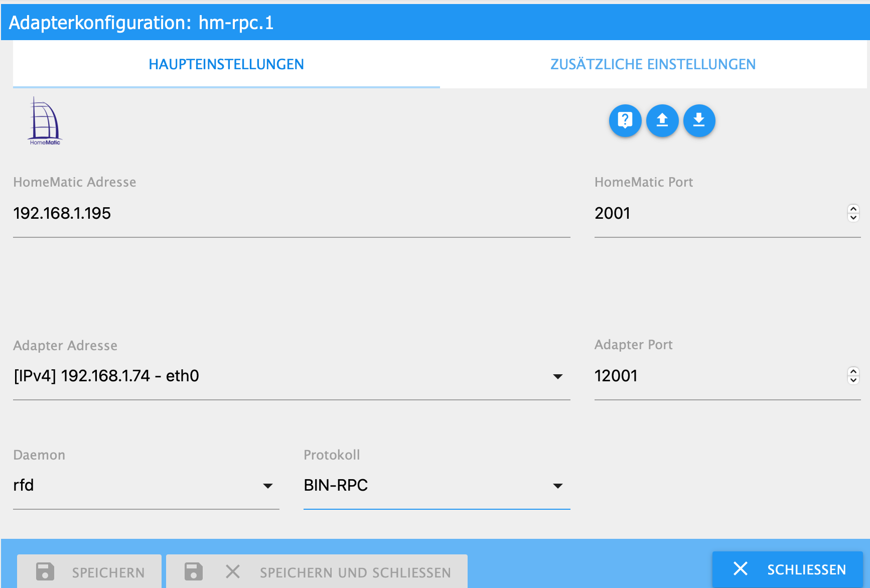Click the HomeMatic Port spinner arrows

(853, 213)
